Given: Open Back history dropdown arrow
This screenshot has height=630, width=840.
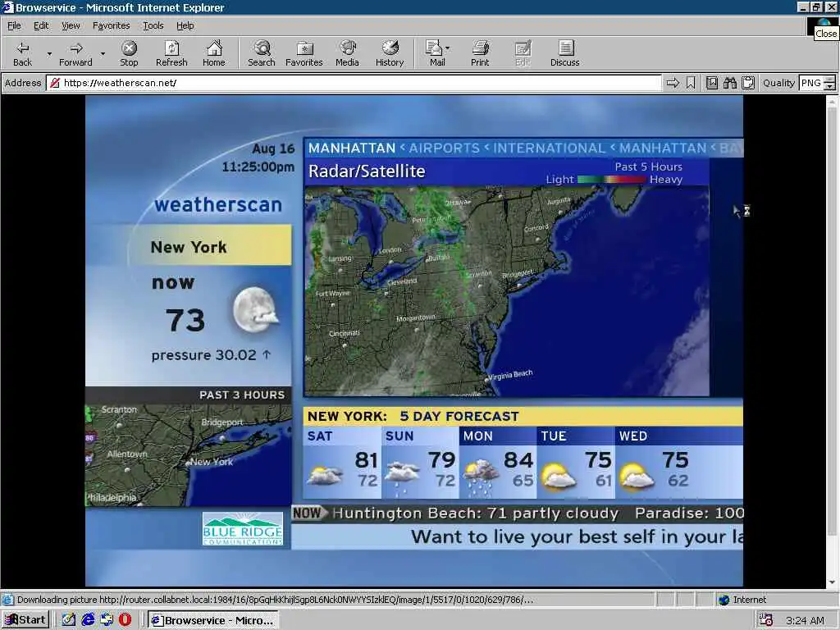Looking at the screenshot, I should point(49,54).
